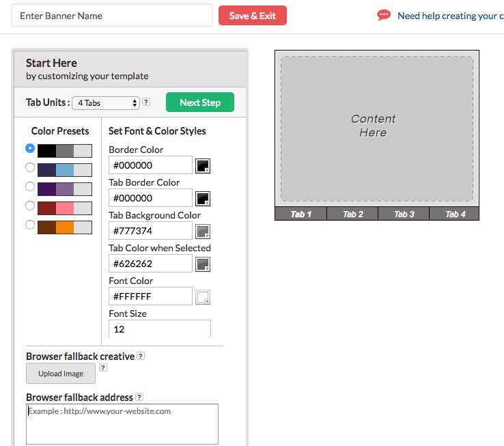504x446 pixels.
Task: Click the Enter Banner Name field
Action: (113, 15)
